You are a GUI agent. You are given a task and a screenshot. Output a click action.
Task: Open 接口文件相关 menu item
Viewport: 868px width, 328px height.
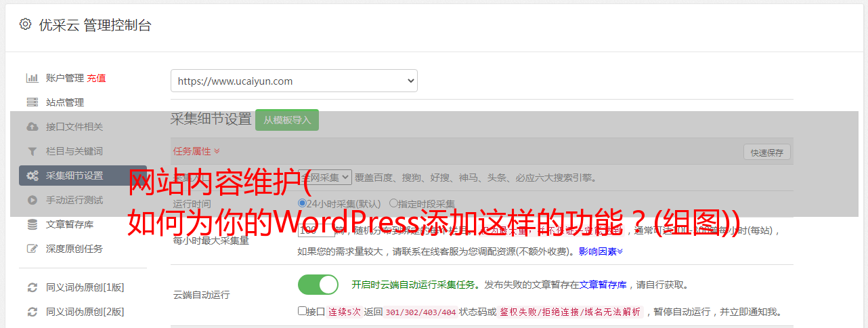pos(74,127)
